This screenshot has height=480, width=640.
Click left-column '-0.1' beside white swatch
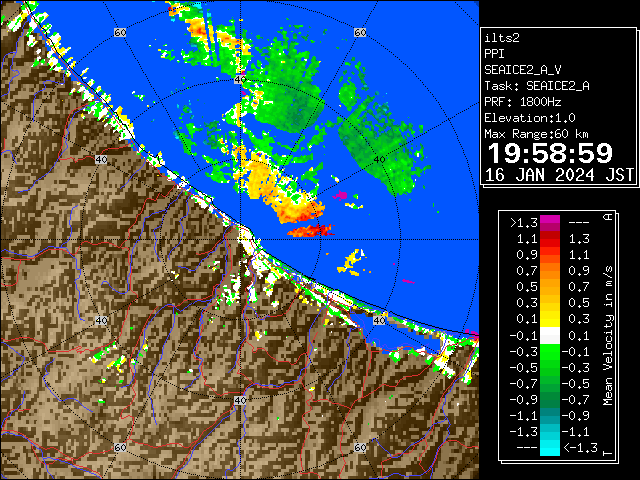pyautogui.click(x=524, y=336)
